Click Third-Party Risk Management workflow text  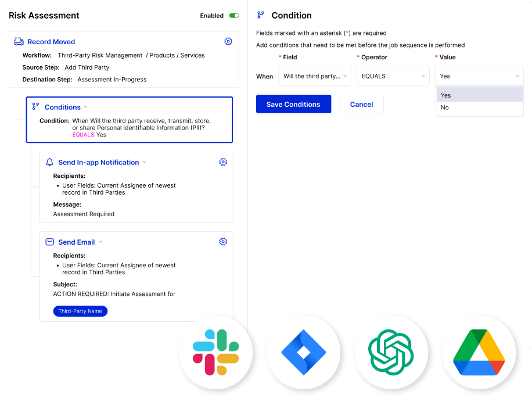click(100, 55)
